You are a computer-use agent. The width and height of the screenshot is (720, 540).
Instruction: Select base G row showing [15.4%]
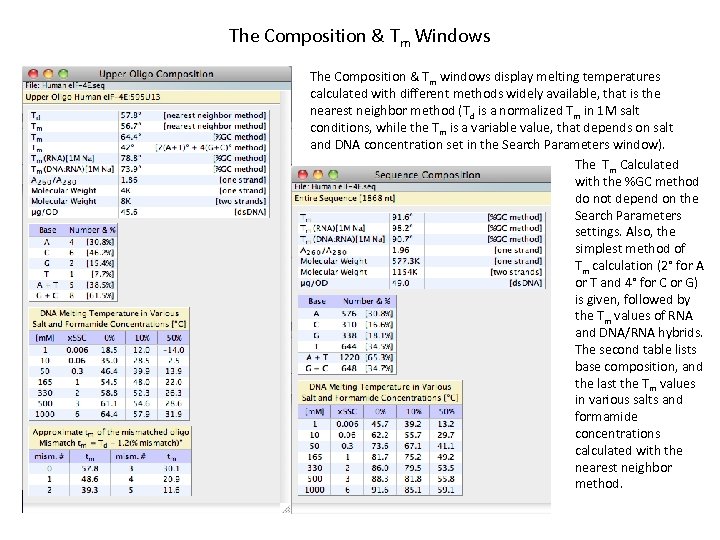click(x=73, y=263)
